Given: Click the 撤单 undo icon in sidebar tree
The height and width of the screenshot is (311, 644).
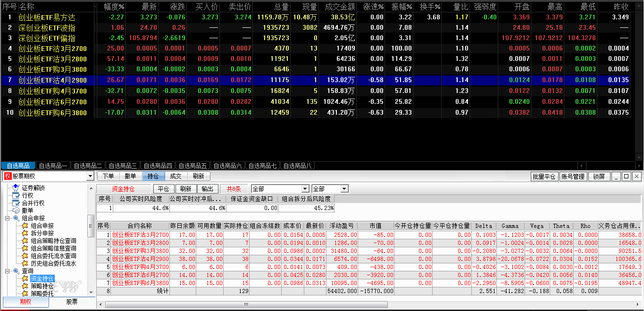Looking at the screenshot, I should tap(16, 210).
